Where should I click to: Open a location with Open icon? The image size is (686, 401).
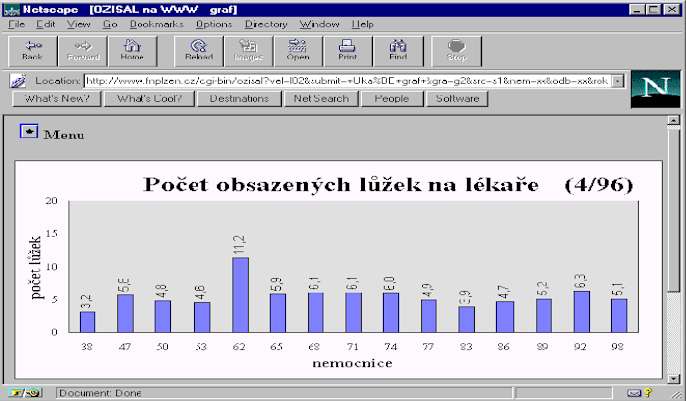(x=298, y=51)
